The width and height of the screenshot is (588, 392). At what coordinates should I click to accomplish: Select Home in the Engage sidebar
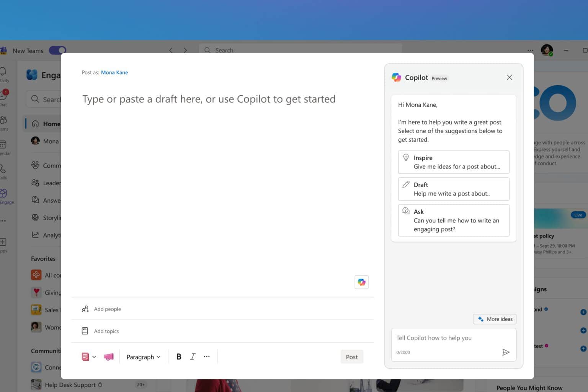coord(43,124)
